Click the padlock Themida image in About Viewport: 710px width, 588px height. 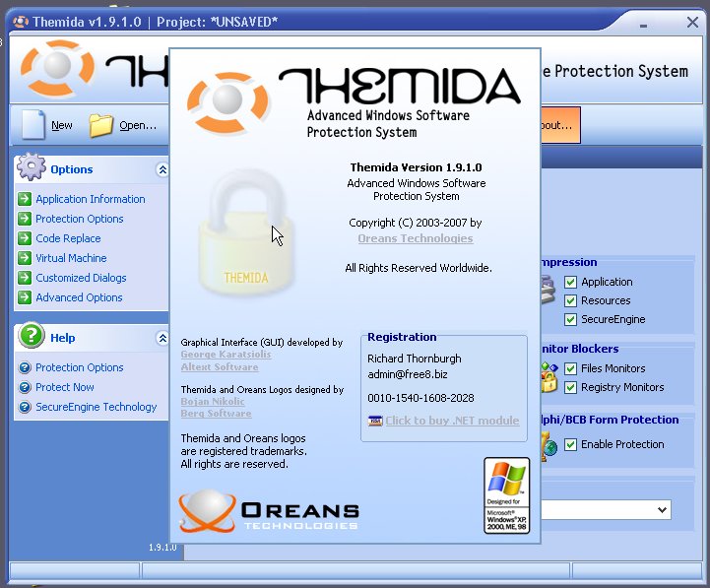click(x=246, y=231)
